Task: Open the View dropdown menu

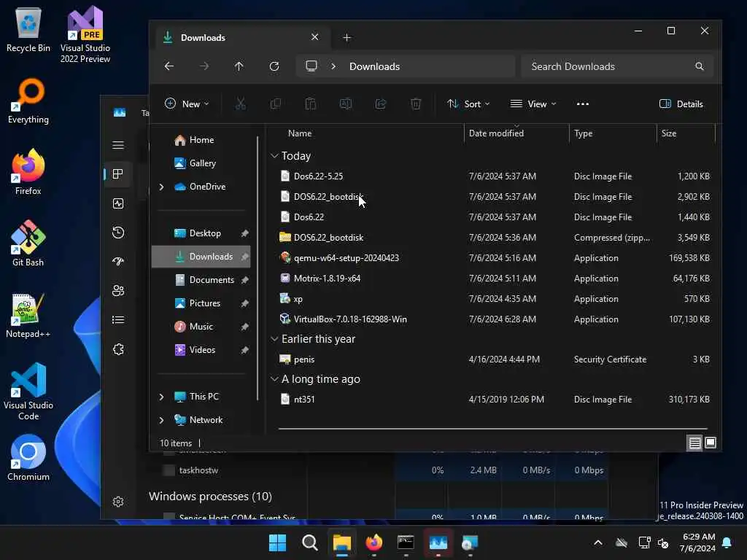Action: [x=533, y=104]
